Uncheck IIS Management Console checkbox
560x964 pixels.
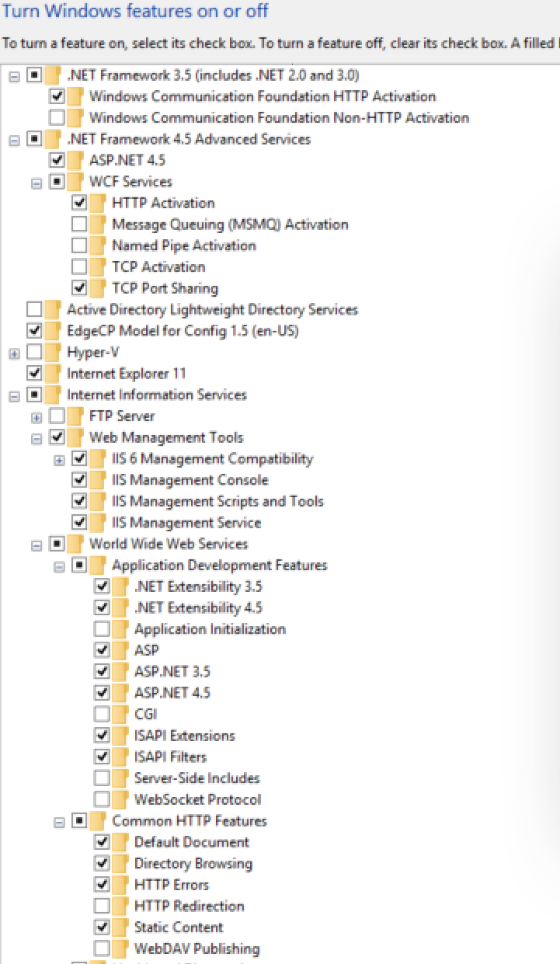[x=79, y=480]
